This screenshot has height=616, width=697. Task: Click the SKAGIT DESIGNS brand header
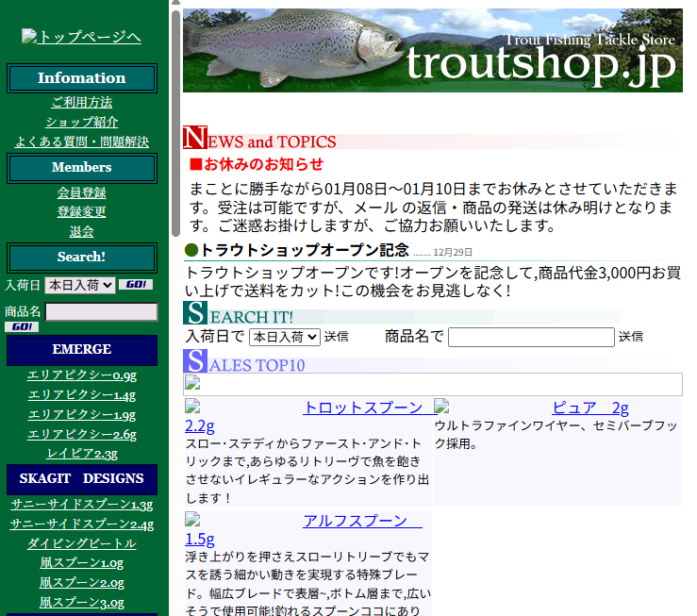[x=82, y=479]
